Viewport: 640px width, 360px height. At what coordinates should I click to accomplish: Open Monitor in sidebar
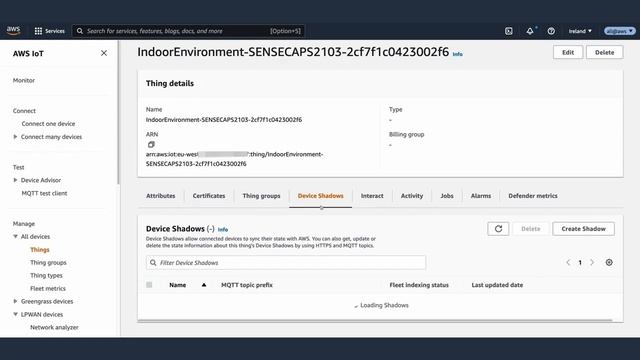pos(24,80)
